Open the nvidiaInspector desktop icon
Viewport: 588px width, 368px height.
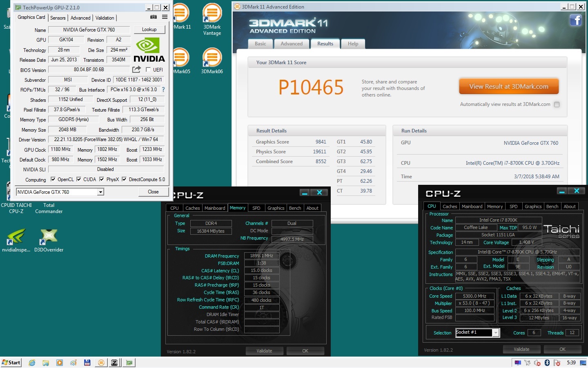[16, 240]
